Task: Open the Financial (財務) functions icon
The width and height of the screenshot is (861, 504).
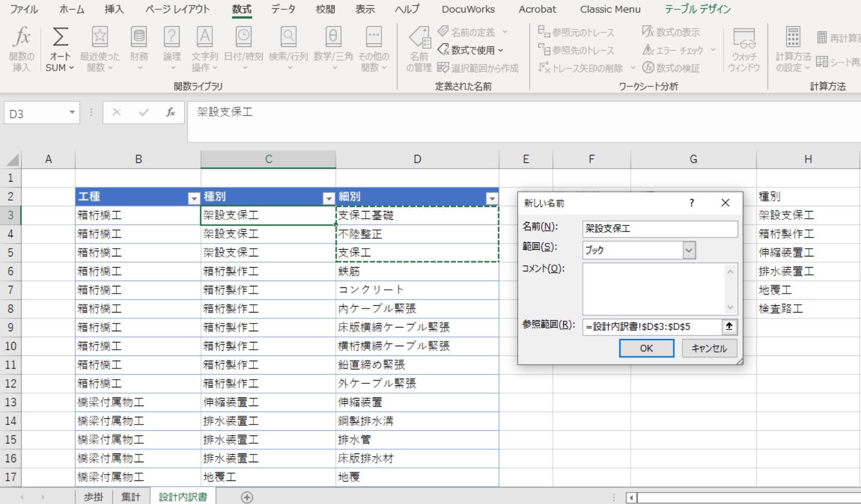Action: coord(139,38)
